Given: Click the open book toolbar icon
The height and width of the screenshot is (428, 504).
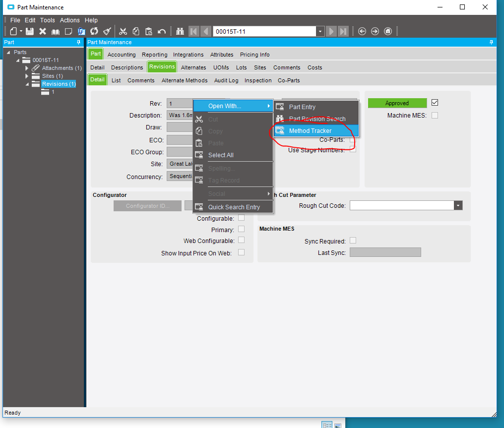Looking at the screenshot, I should click(56, 31).
